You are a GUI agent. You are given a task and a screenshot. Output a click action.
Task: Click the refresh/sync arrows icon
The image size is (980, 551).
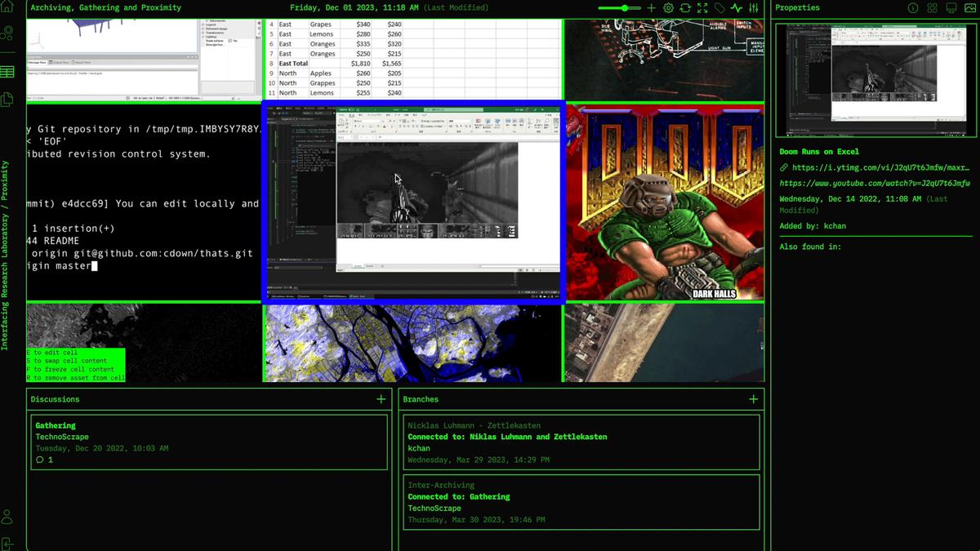(x=685, y=8)
